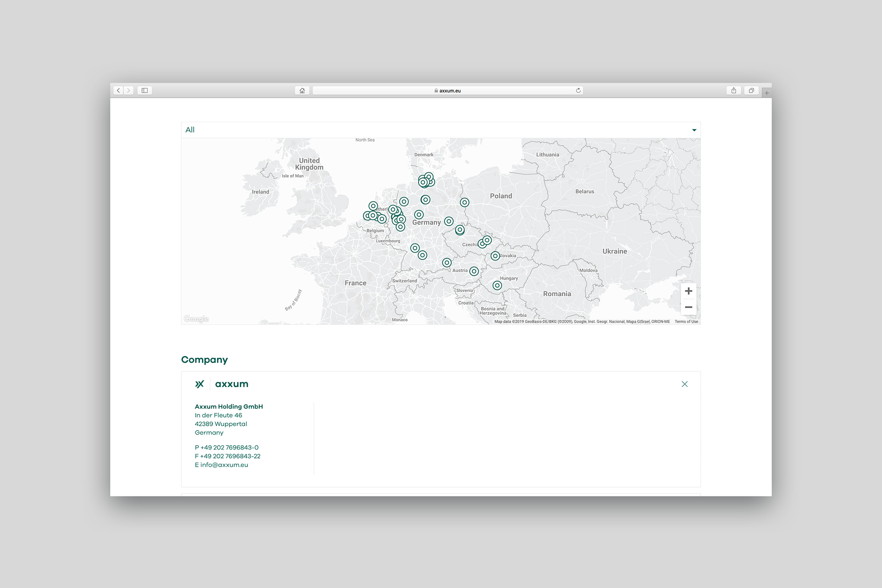Zoom in on the map
The height and width of the screenshot is (588, 882).
click(688, 291)
